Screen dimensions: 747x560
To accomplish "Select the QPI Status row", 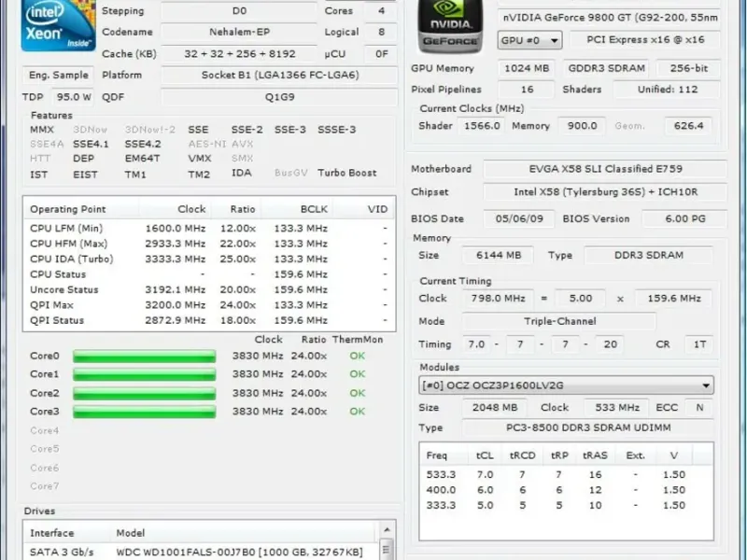I will click(209, 320).
